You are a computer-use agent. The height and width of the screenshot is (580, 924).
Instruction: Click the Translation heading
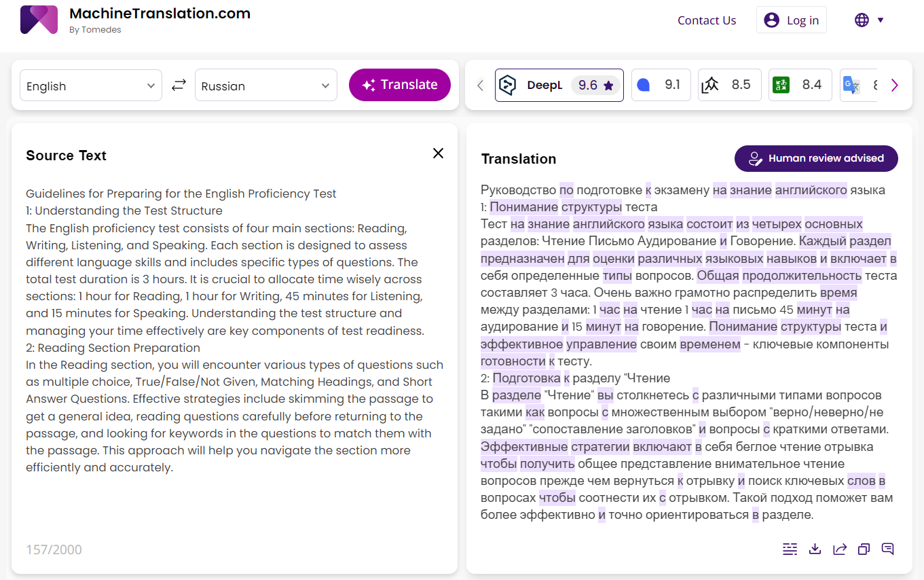pyautogui.click(x=519, y=159)
